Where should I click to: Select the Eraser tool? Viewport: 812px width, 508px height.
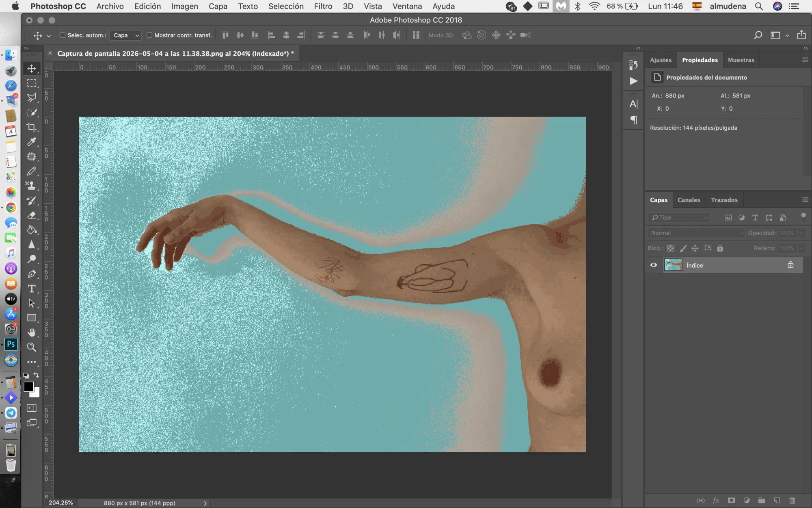click(31, 215)
